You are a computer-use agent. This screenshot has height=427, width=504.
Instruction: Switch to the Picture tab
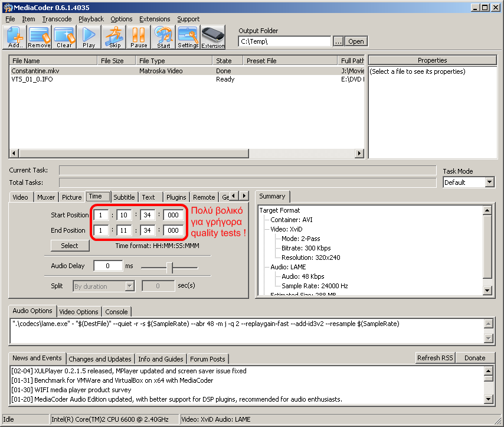72,197
